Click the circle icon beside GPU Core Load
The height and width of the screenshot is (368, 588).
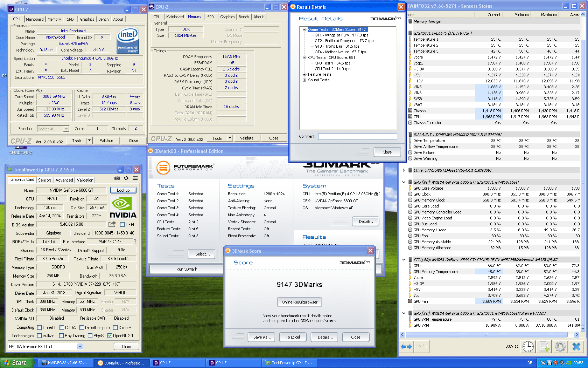[x=410, y=206]
